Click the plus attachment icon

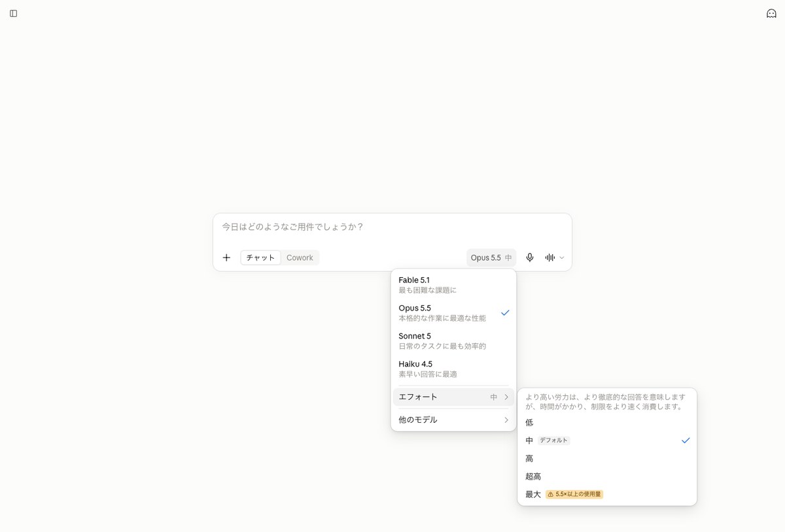point(226,258)
